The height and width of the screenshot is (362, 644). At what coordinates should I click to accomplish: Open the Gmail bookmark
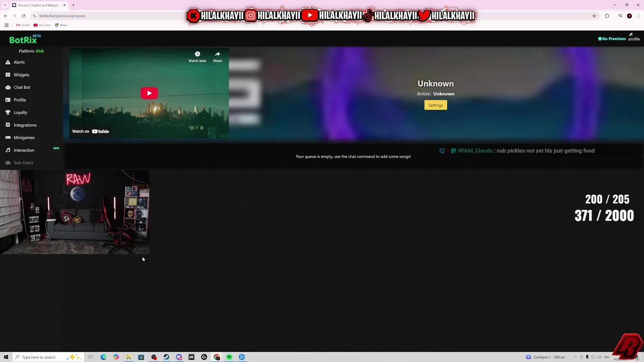pos(23,25)
